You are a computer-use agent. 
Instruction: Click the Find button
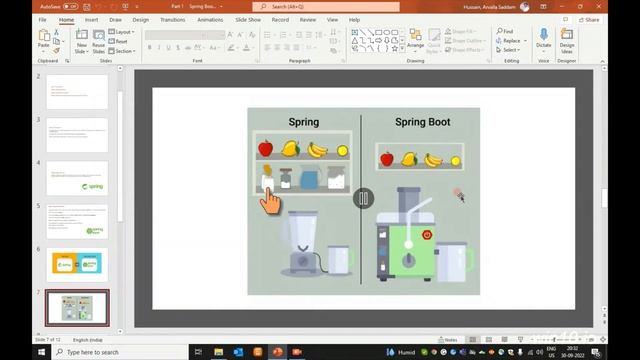click(505, 31)
